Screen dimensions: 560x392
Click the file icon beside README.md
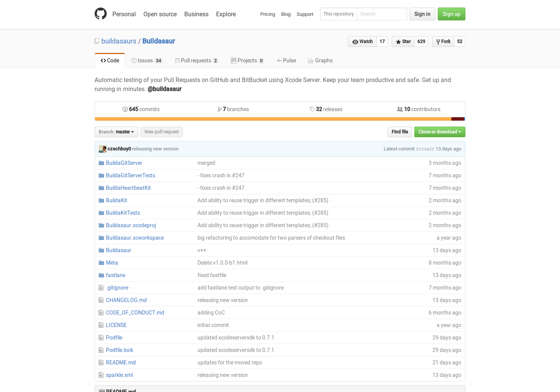(101, 362)
